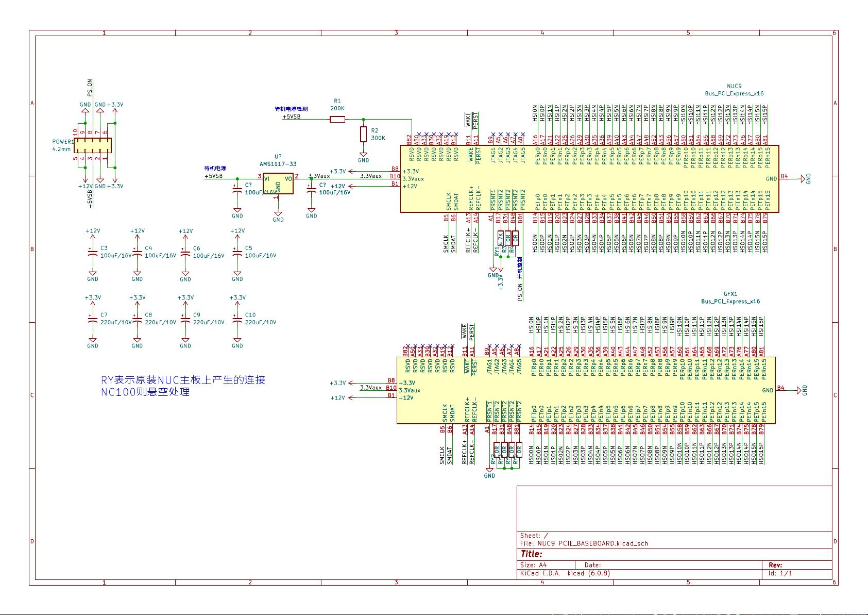
Task: Click the C10 220uF/10V capacitor
Action: [x=237, y=320]
